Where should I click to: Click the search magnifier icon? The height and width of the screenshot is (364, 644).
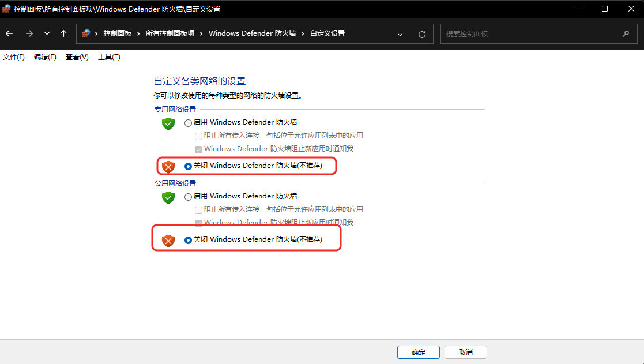click(x=626, y=33)
